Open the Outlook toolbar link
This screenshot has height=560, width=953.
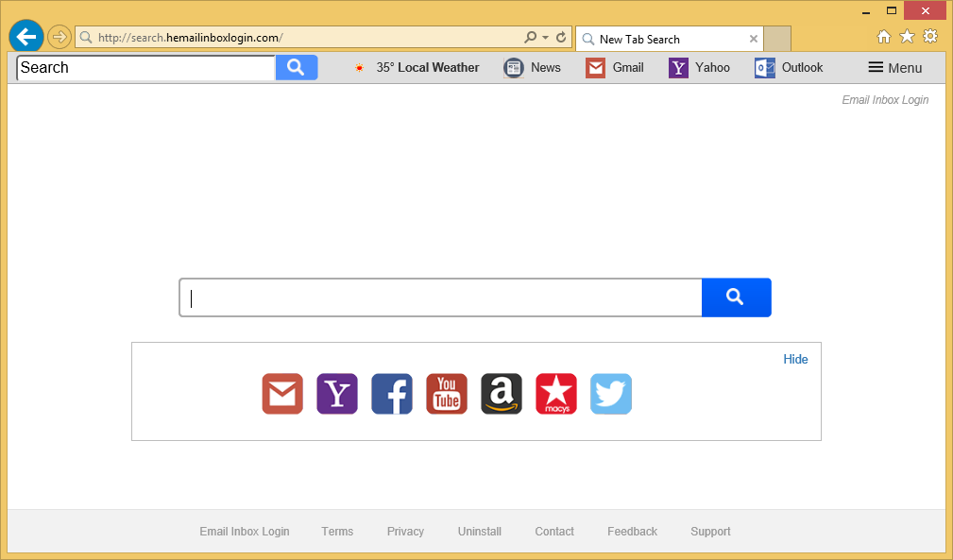(802, 67)
